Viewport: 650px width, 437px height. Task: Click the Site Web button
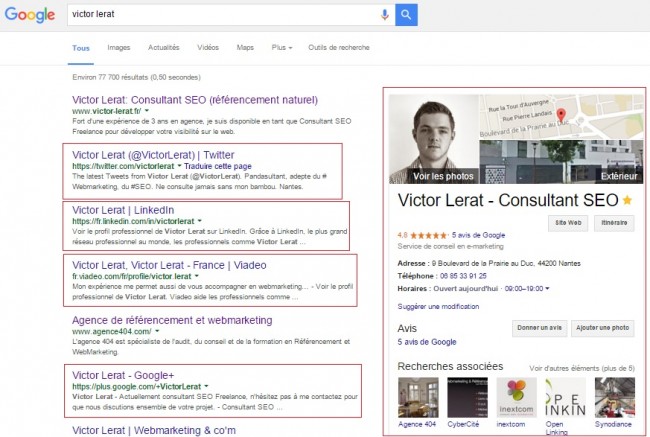pyautogui.click(x=568, y=223)
